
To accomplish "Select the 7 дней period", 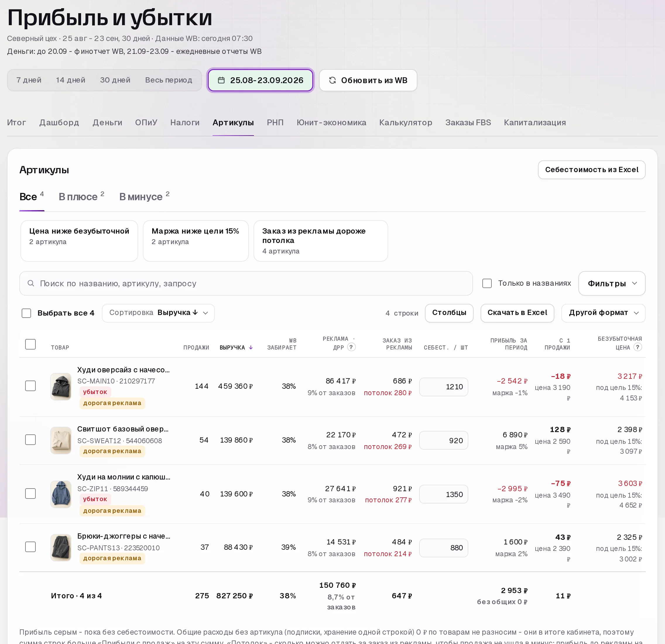I will (29, 80).
